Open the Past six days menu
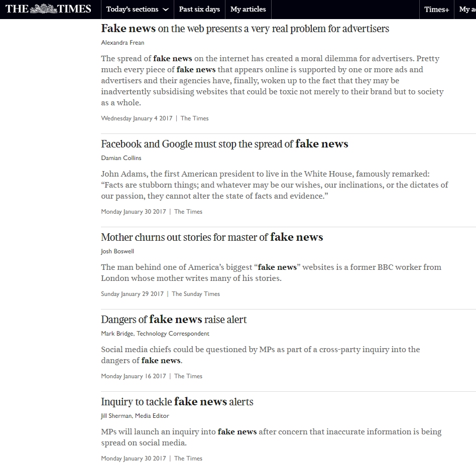476x465 pixels. (x=199, y=9)
